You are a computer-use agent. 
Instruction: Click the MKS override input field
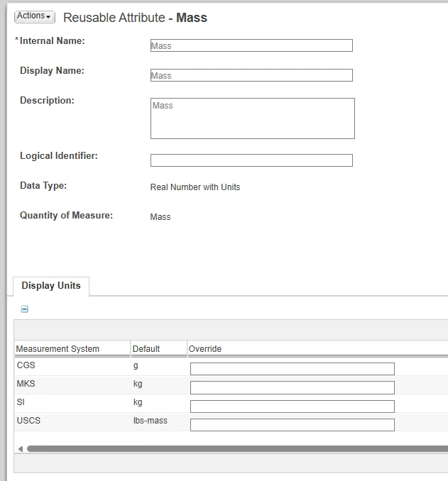pos(293,387)
